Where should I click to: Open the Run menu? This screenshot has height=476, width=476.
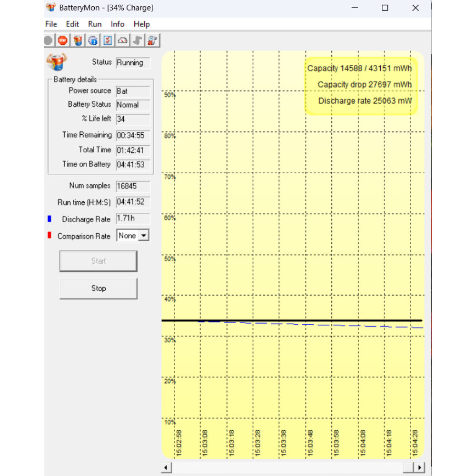(95, 24)
